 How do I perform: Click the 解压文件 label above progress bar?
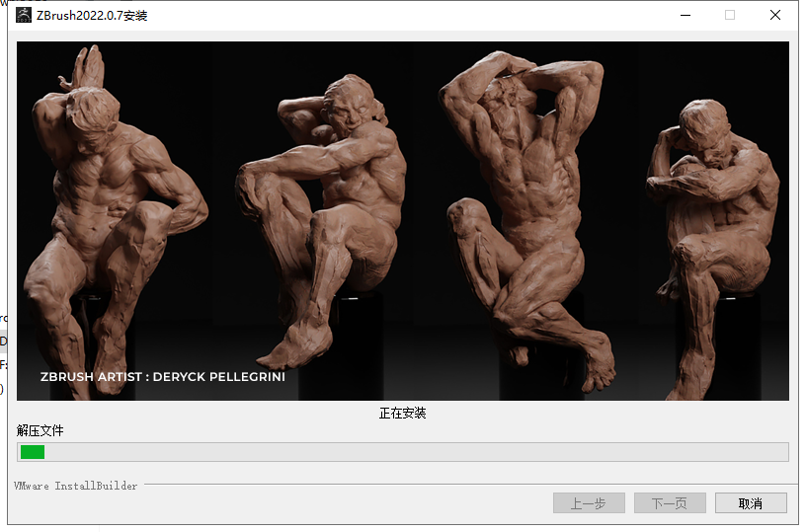click(x=40, y=430)
